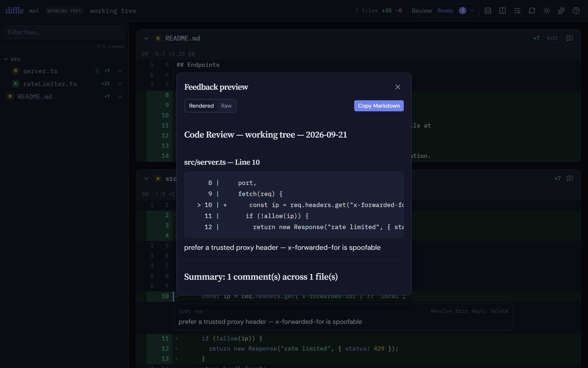588x368 pixels.
Task: Click the '@@ -5,3 +5,10 @@' hunk header
Action: click(x=168, y=54)
